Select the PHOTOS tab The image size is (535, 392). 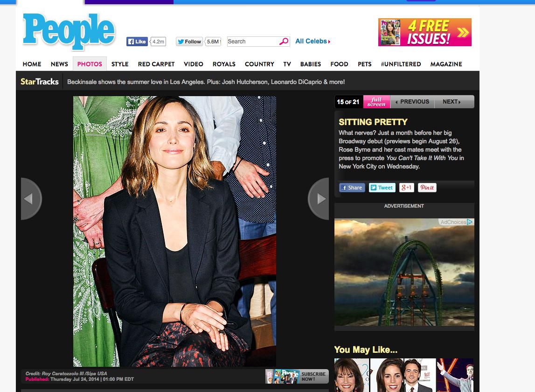pos(90,64)
